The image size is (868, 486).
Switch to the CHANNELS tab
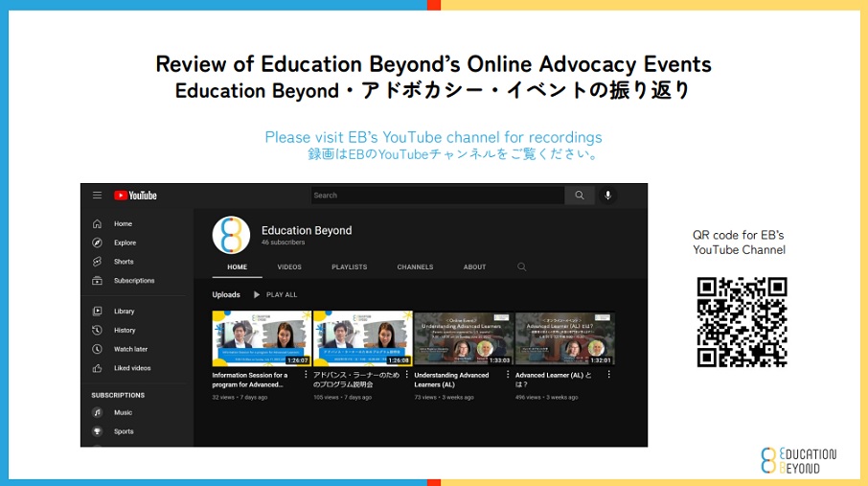[415, 267]
